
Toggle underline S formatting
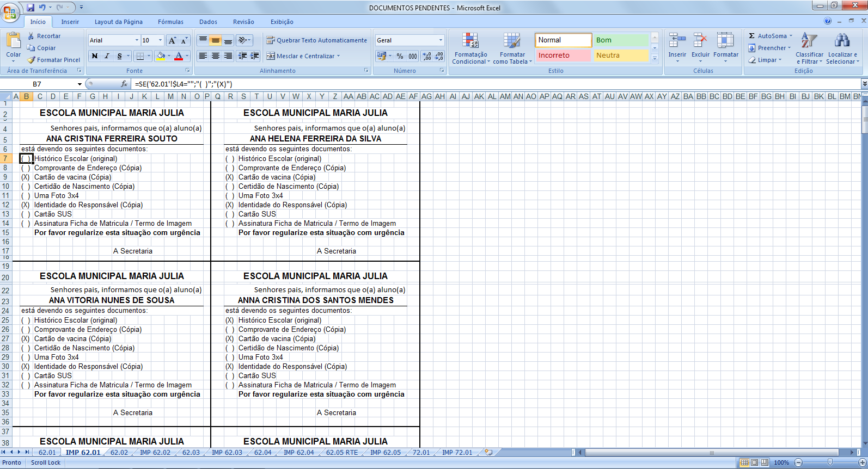pyautogui.click(x=119, y=56)
